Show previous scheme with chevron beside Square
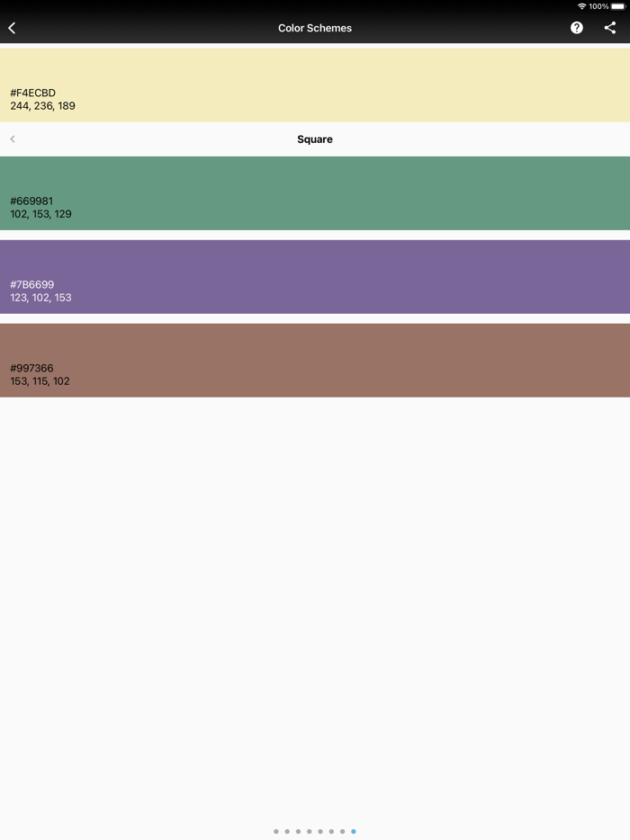Screen dimensions: 630x840 click(x=13, y=139)
